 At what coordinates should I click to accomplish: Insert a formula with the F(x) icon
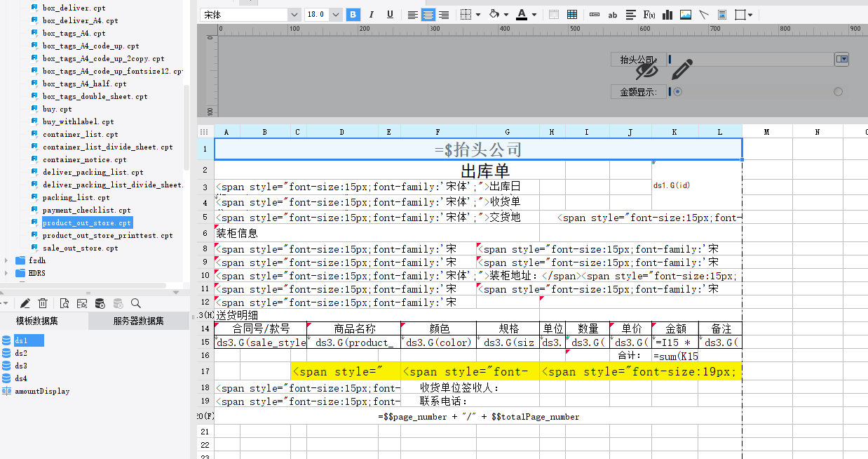(649, 15)
